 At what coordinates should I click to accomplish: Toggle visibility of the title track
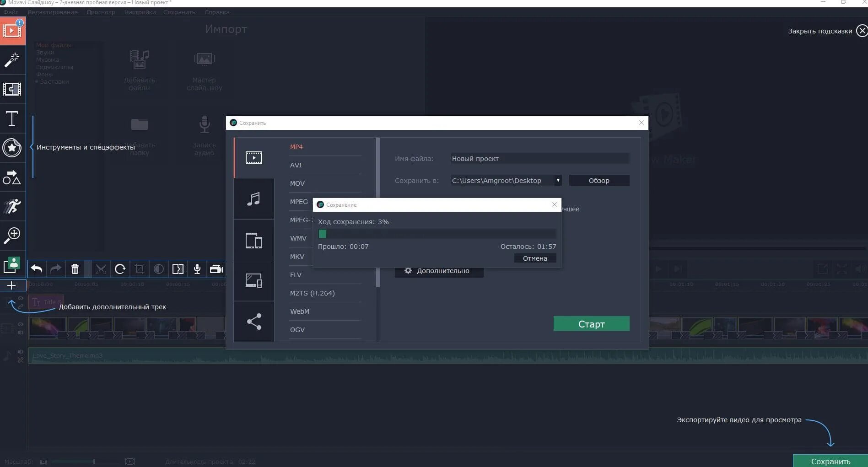tap(20, 298)
